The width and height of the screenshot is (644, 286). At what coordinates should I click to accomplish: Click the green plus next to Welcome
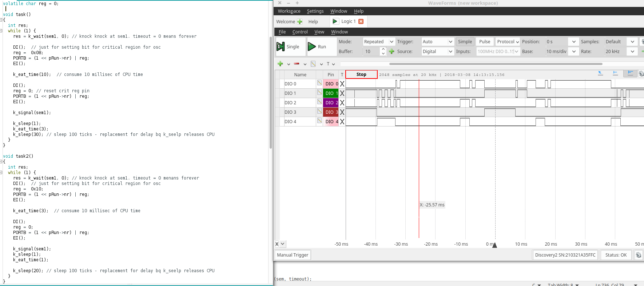299,22
